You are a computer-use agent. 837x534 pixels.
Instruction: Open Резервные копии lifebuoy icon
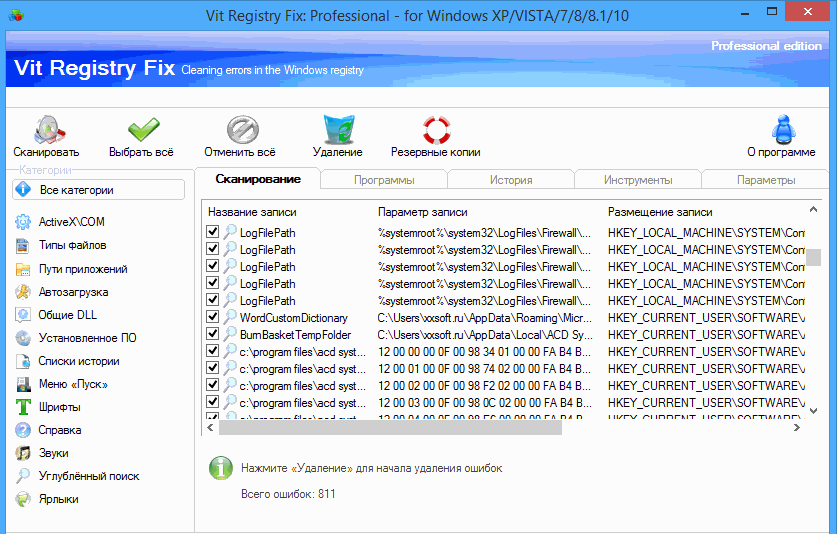[x=437, y=130]
